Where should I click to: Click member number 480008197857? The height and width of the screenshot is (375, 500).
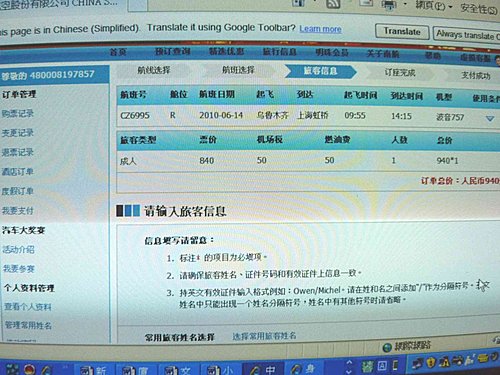(x=62, y=74)
